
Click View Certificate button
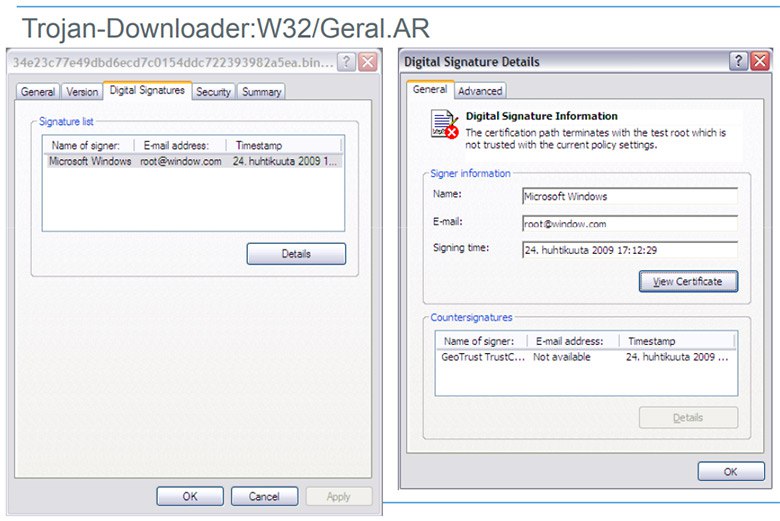point(688,282)
